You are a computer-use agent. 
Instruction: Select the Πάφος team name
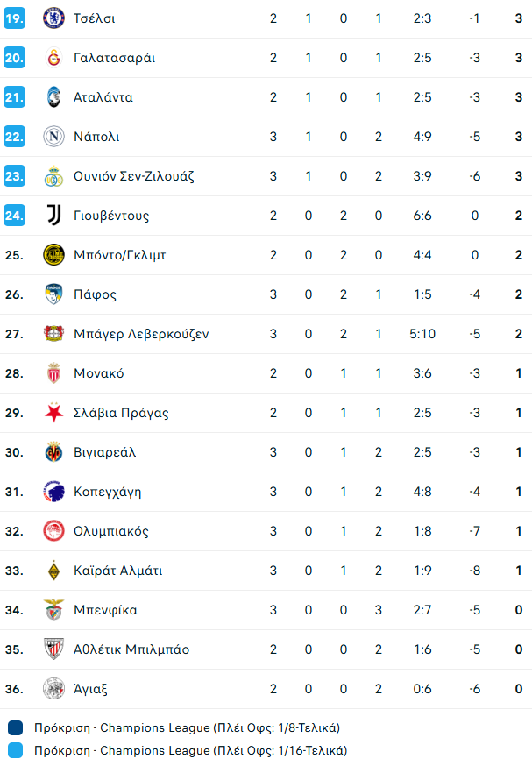pyautogui.click(x=95, y=294)
